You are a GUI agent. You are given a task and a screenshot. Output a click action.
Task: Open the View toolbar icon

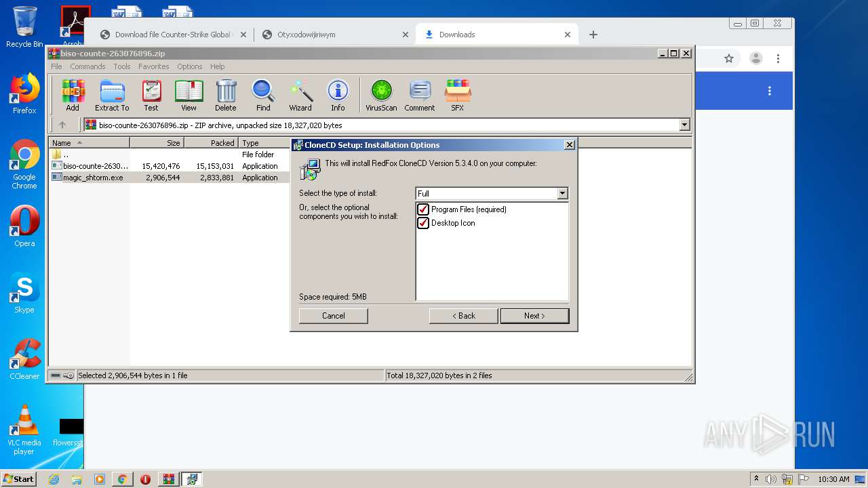click(189, 96)
